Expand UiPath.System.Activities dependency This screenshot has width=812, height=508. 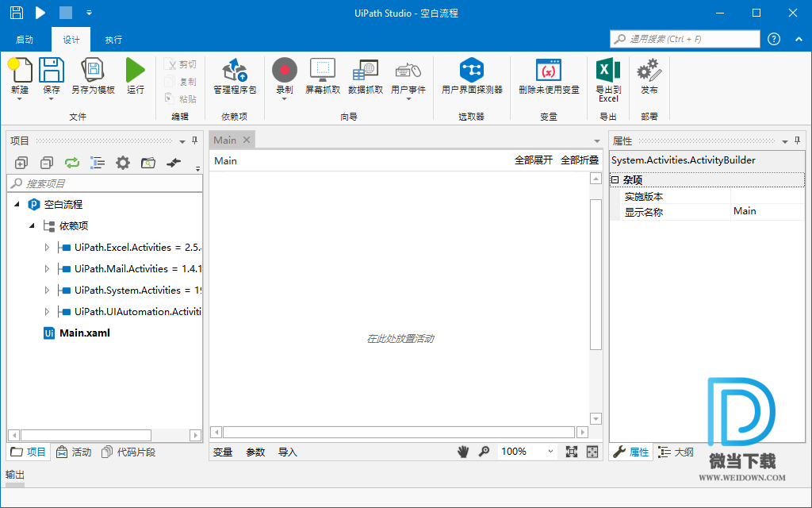[47, 291]
